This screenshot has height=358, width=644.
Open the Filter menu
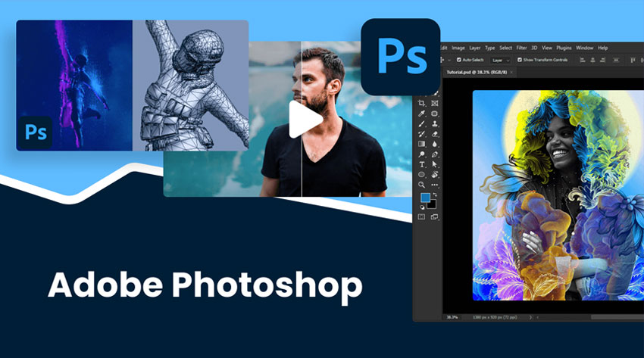coord(521,48)
